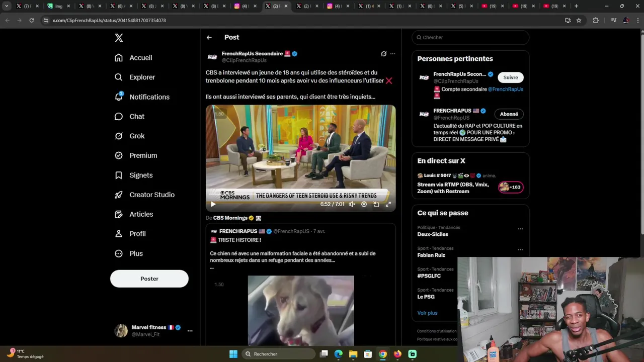Open options for Fabian Ruiz trend
The image size is (644, 362).
[520, 249]
